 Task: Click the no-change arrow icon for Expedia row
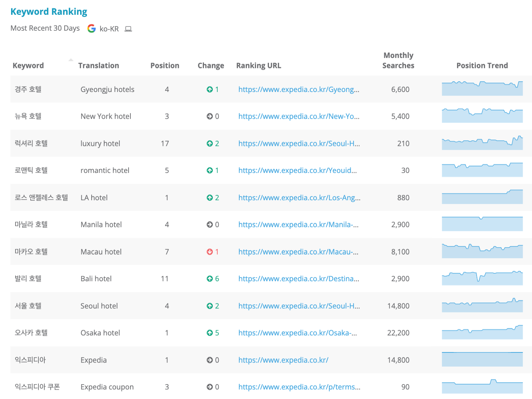pyautogui.click(x=209, y=360)
